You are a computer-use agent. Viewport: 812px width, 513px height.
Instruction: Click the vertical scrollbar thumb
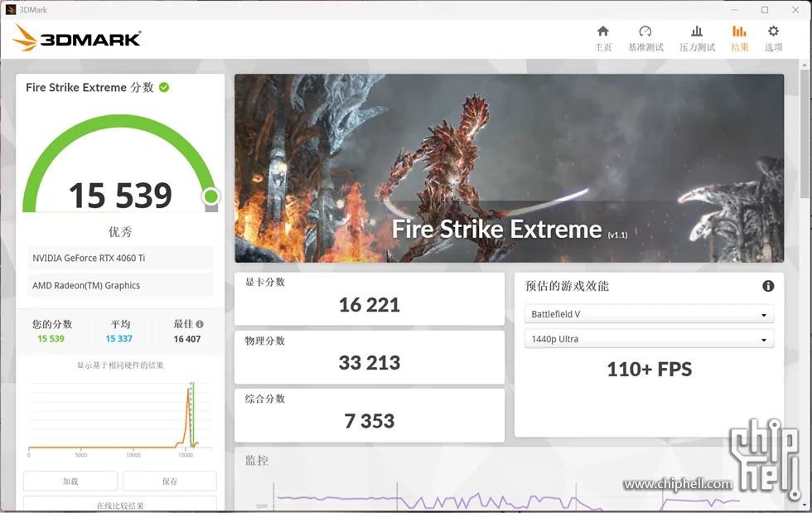[805, 135]
